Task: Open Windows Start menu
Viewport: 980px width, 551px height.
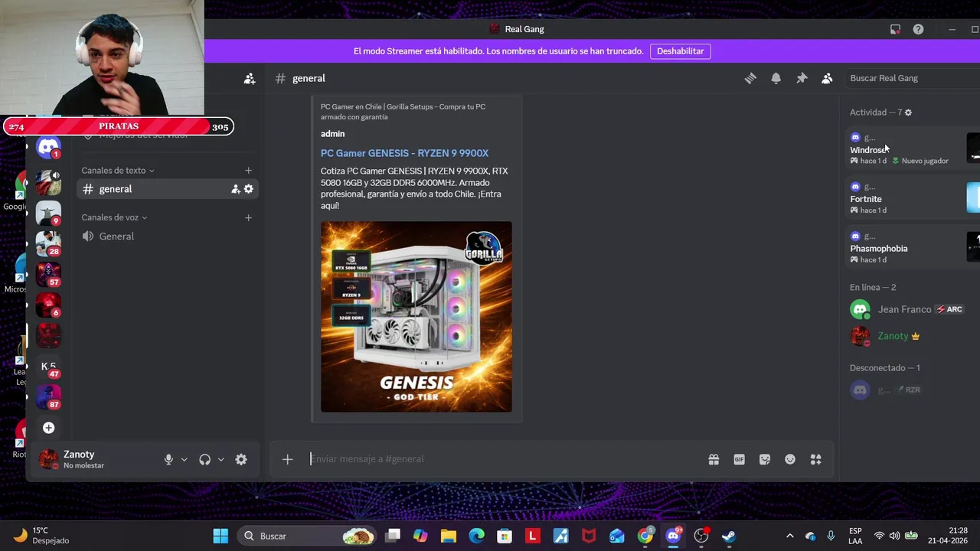Action: tap(220, 536)
